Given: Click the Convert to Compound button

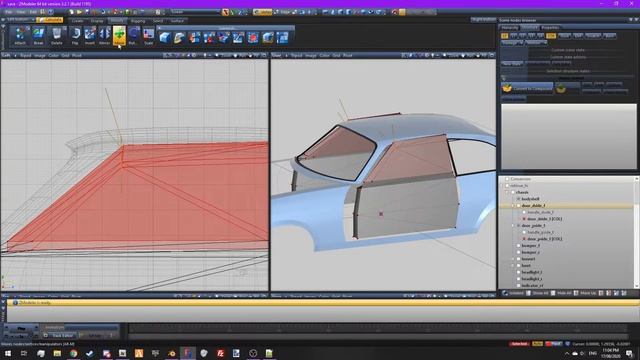Looking at the screenshot, I should (527, 88).
